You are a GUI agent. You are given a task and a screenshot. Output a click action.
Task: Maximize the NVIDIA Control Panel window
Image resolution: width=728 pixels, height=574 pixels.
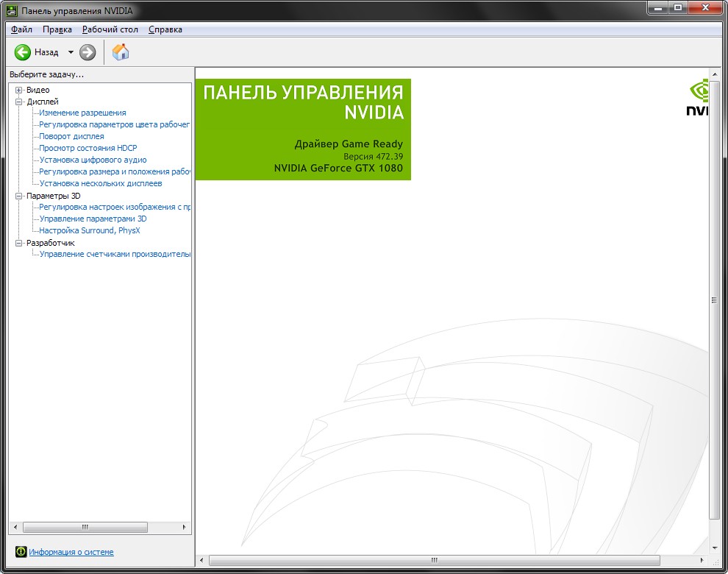pos(678,7)
